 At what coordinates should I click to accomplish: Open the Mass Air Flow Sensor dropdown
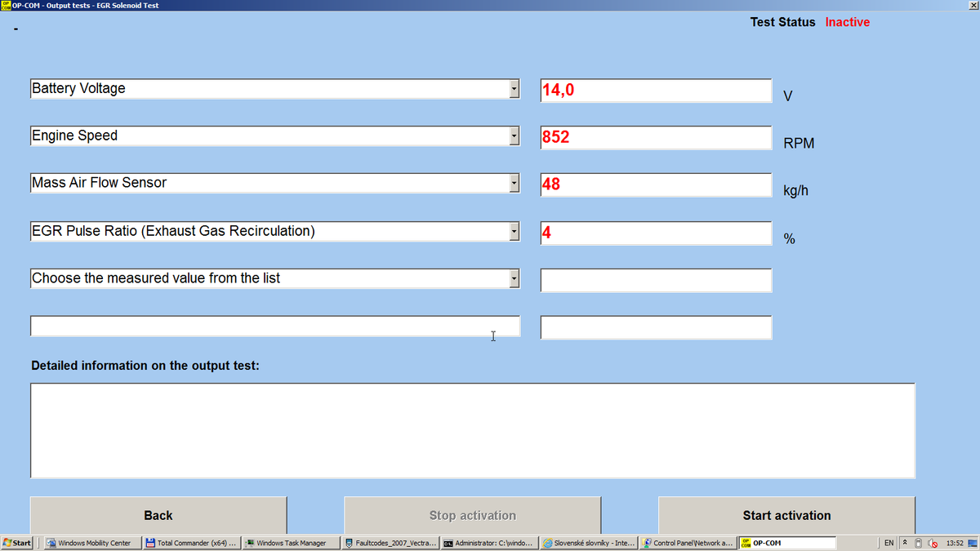point(514,184)
